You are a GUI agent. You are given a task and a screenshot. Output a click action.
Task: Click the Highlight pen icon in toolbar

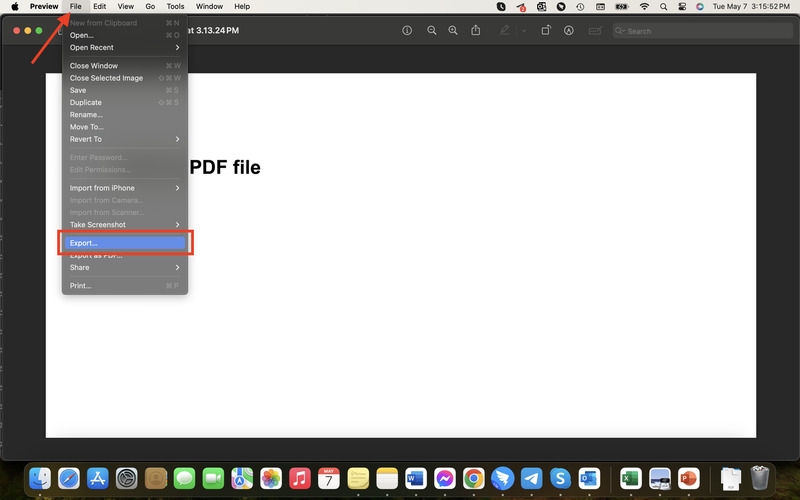point(505,30)
